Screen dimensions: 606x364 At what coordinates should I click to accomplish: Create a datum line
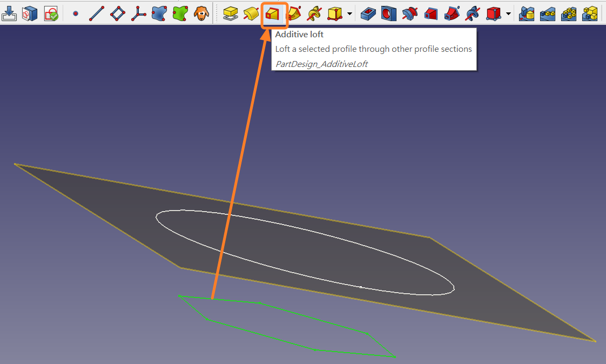[96, 14]
